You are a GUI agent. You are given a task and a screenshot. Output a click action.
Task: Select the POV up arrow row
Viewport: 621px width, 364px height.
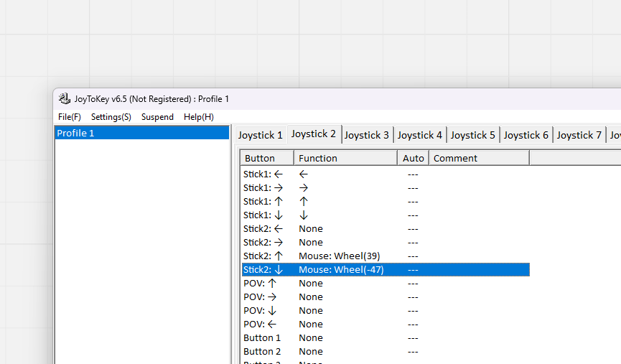tap(386, 284)
